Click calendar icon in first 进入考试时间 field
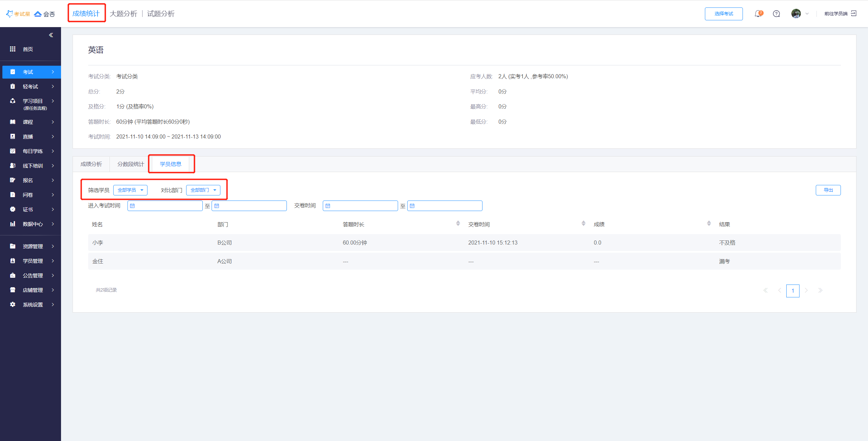This screenshot has width=868, height=441. (x=133, y=206)
